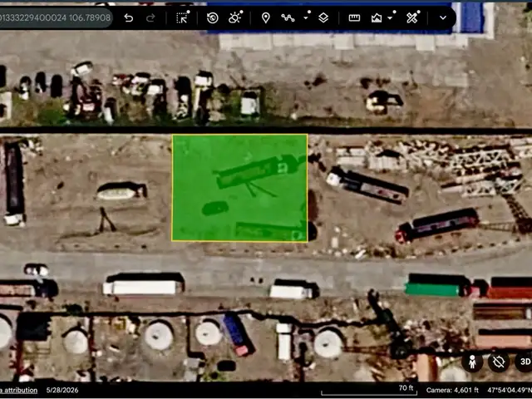Viewport: 532px width, 399px height.
Task: Open the data attribution link
Action: 18,390
